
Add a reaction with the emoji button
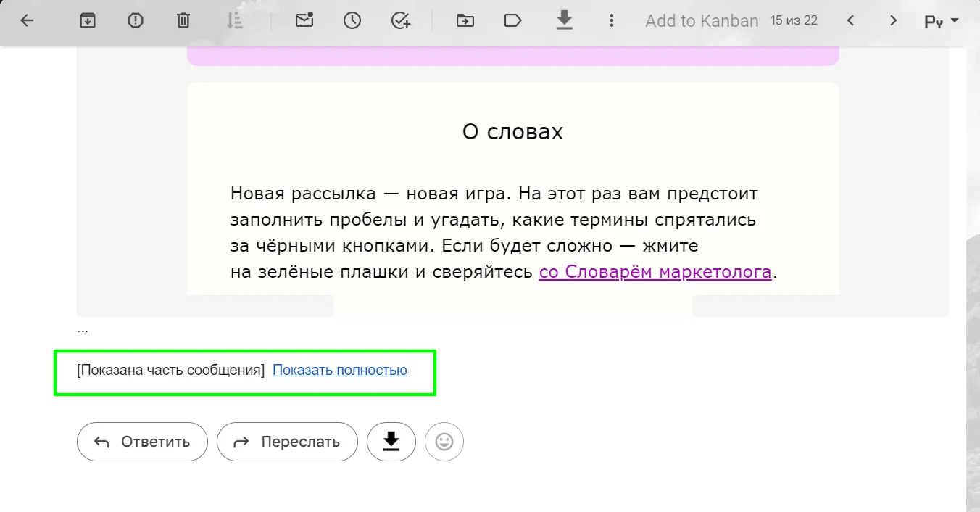click(444, 442)
